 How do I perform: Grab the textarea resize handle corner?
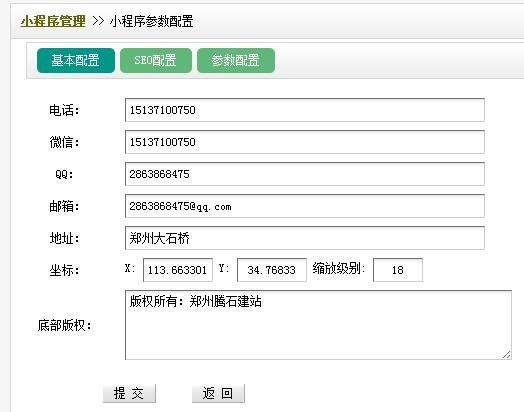pos(507,355)
